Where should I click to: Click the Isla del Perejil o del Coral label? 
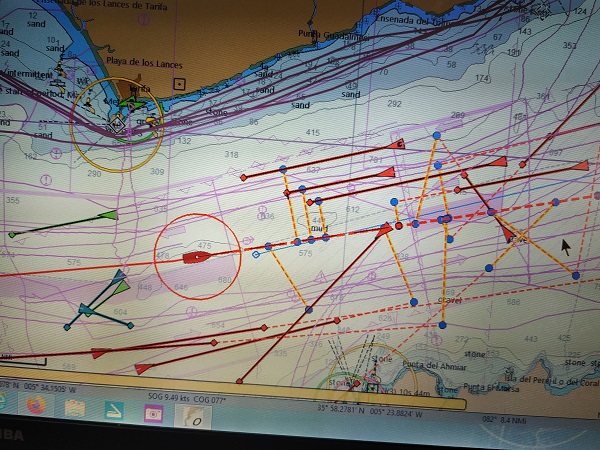[x=552, y=381]
